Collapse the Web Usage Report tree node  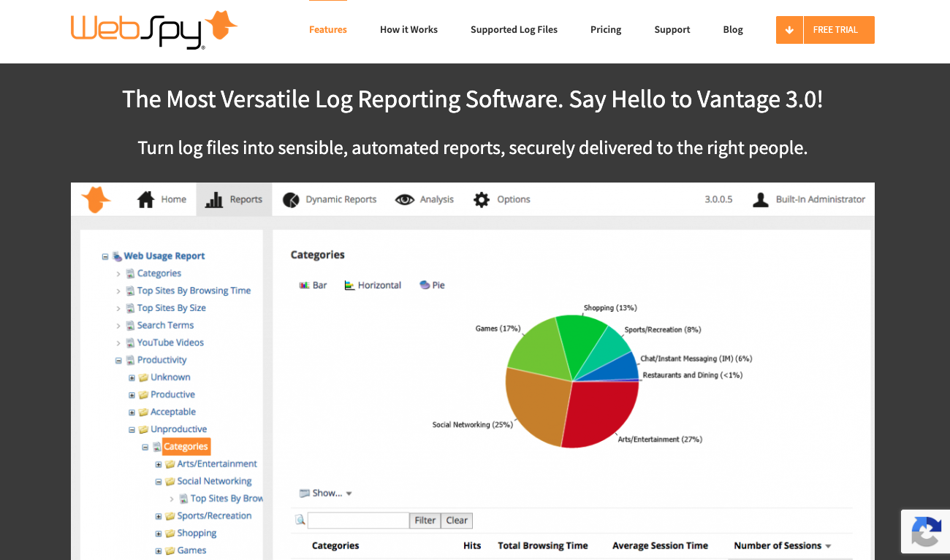point(105,256)
